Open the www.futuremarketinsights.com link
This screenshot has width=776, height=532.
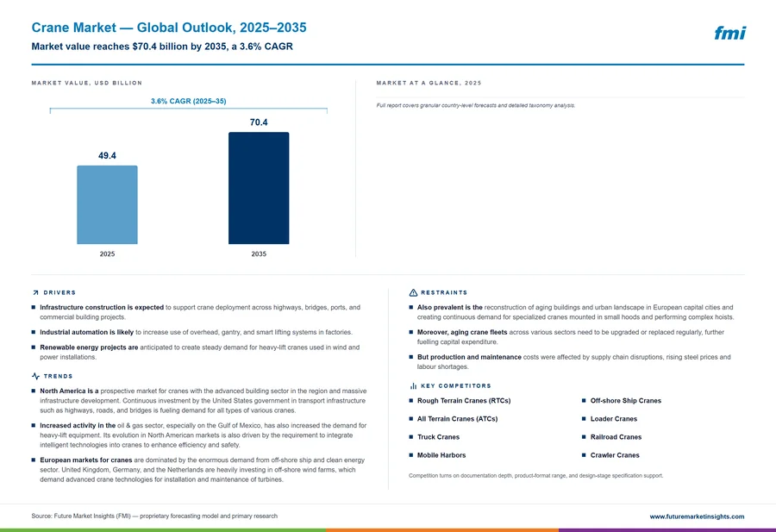click(x=697, y=516)
